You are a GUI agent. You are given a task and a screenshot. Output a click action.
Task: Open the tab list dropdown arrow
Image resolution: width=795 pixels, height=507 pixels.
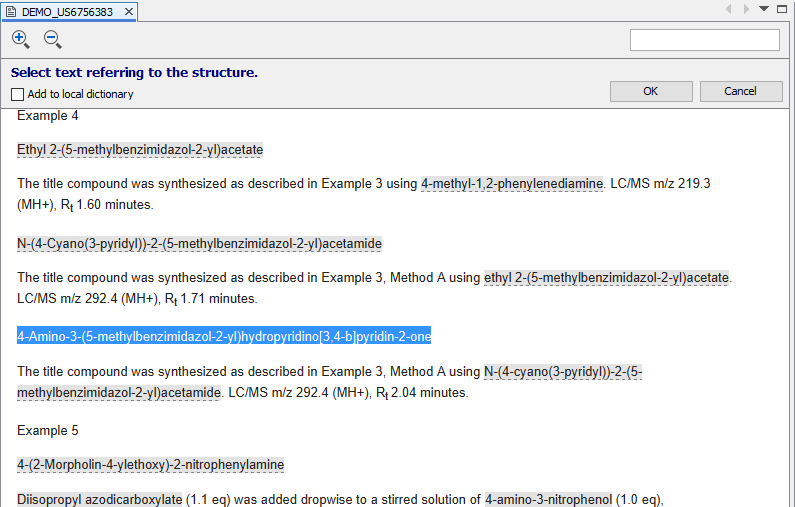click(764, 9)
